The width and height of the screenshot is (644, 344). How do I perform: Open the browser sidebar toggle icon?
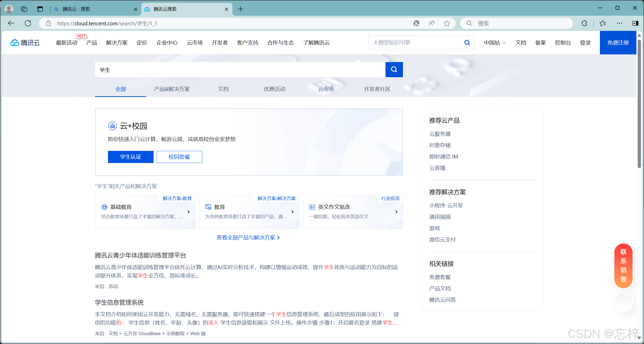pyautogui.click(x=635, y=23)
